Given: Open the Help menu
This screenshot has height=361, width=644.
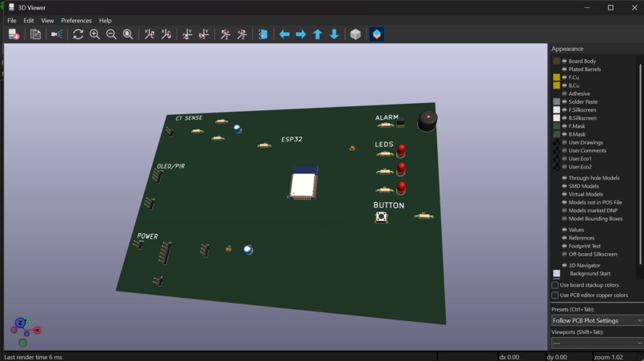Looking at the screenshot, I should click(x=105, y=20).
